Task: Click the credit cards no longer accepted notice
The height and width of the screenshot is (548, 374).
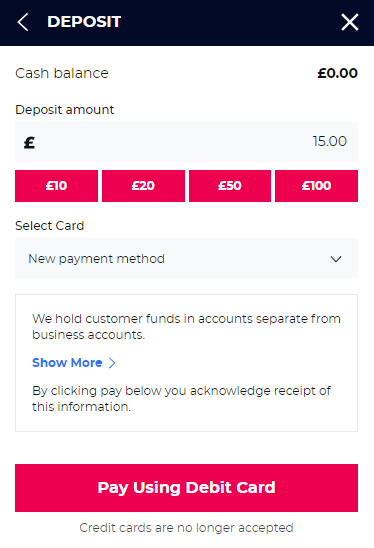Action: click(186, 528)
